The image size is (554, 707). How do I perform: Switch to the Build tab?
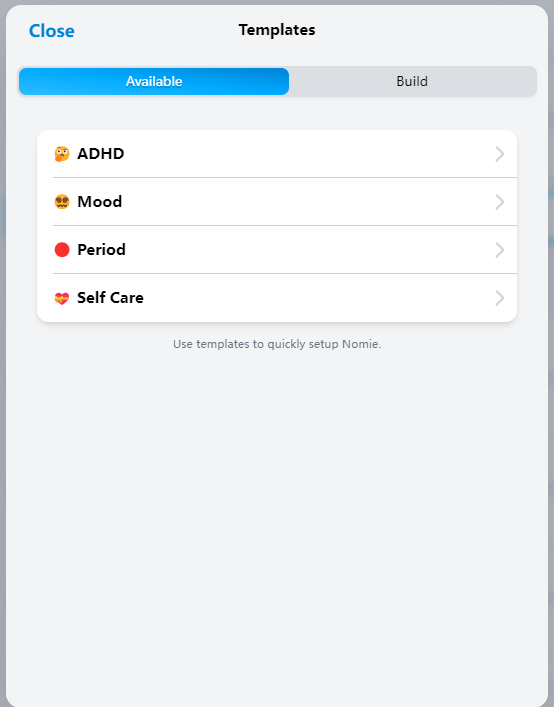[x=412, y=82]
